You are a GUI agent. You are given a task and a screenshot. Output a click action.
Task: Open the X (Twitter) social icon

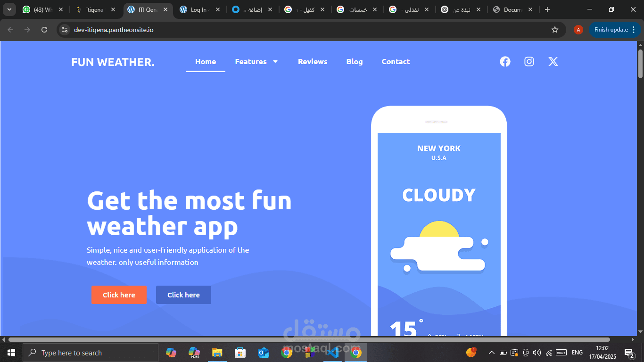coord(553,62)
